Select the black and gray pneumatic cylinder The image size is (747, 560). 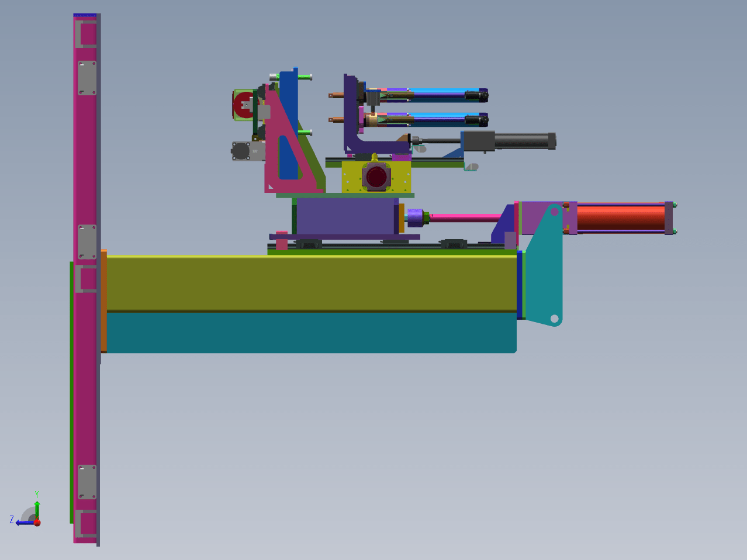pyautogui.click(x=509, y=141)
